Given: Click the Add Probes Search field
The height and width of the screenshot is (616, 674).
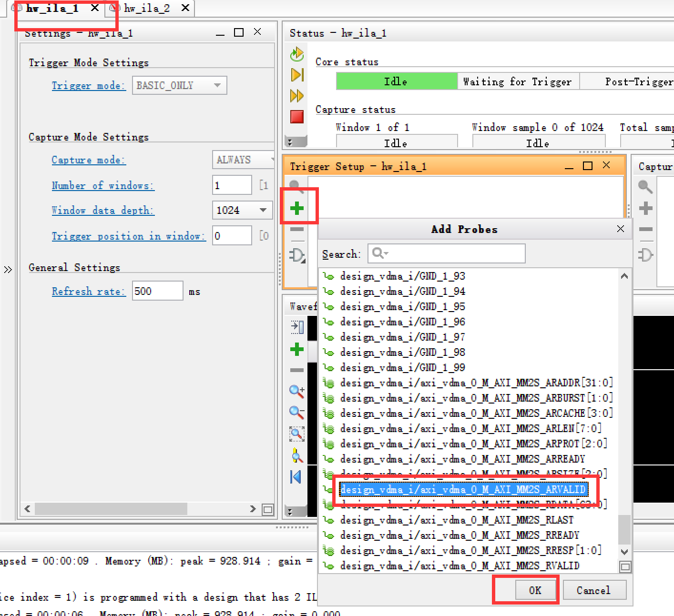Looking at the screenshot, I should 447,253.
